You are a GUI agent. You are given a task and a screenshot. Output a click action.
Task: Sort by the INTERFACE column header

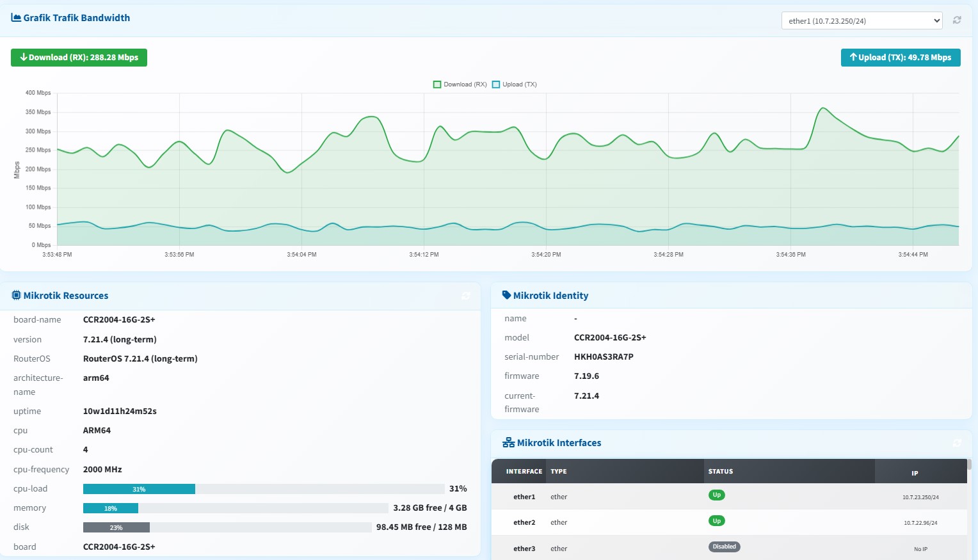click(524, 472)
